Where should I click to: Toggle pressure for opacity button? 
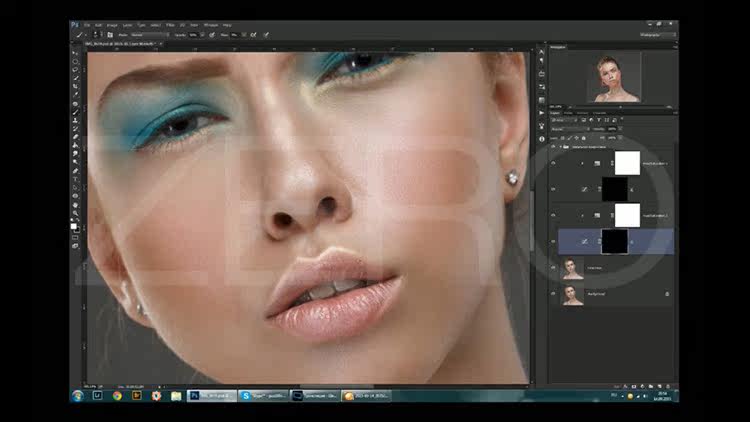(212, 35)
